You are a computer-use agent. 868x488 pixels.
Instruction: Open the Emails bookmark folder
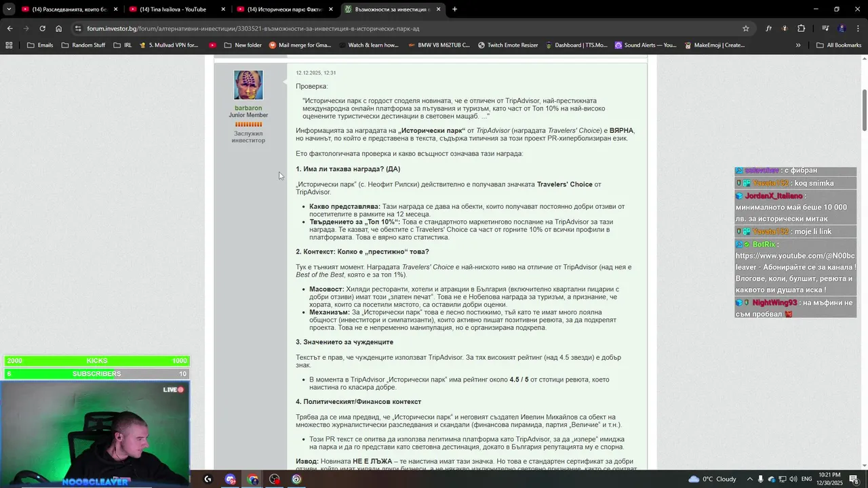[40, 45]
